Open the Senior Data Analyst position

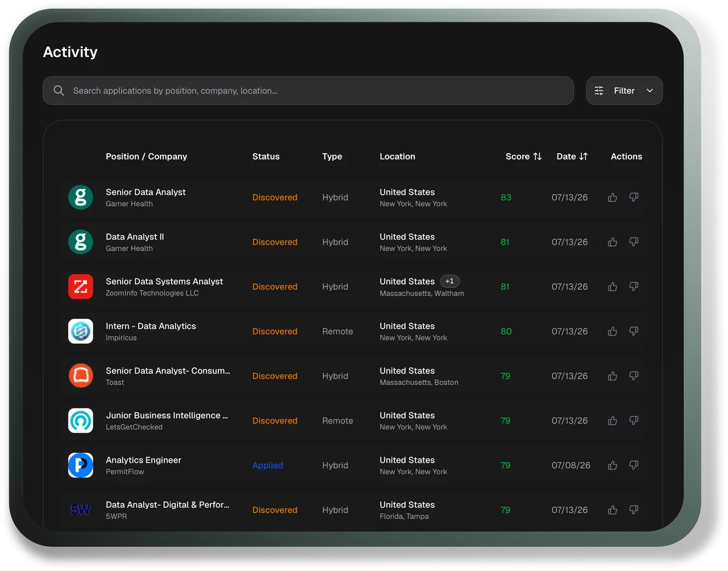pos(146,192)
